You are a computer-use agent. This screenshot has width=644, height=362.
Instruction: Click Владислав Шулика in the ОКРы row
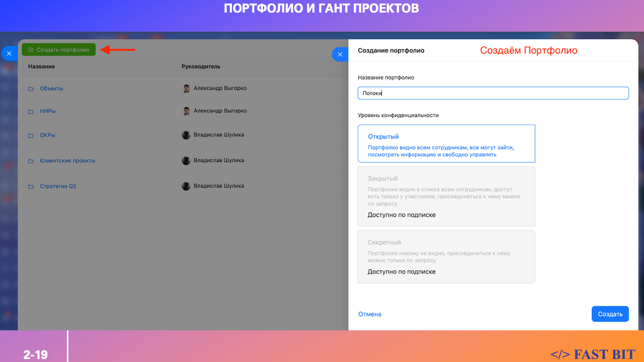click(219, 135)
